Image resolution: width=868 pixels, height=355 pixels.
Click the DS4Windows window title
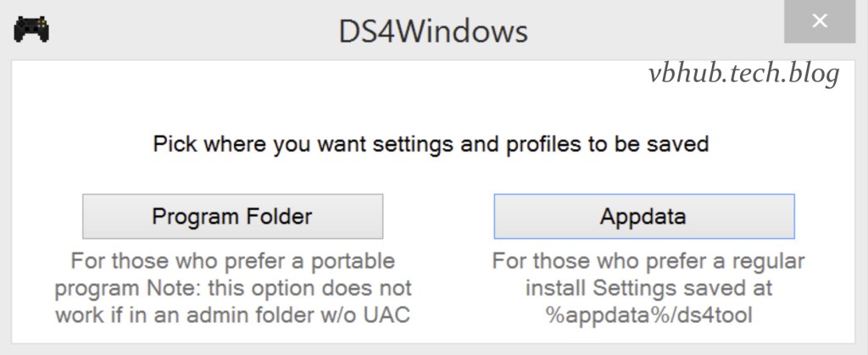(432, 31)
